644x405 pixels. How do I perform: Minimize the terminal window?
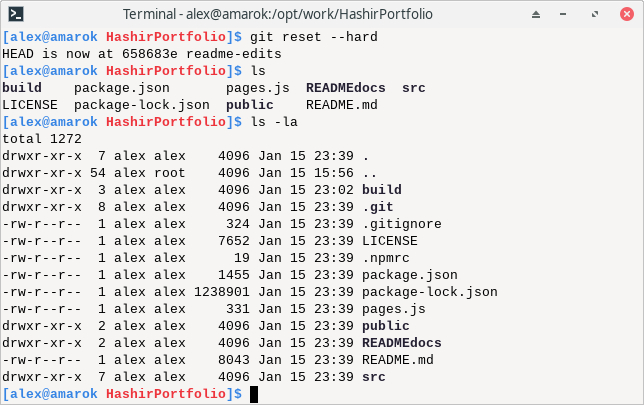coord(563,14)
